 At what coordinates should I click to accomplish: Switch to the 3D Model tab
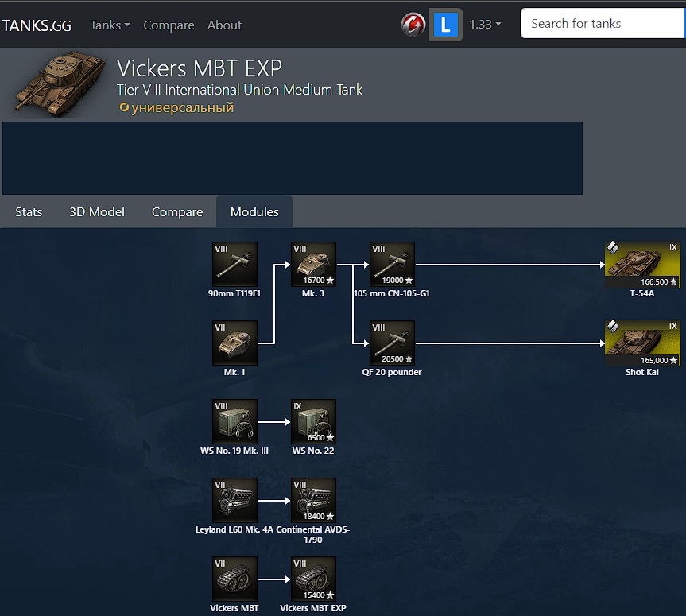coord(97,212)
